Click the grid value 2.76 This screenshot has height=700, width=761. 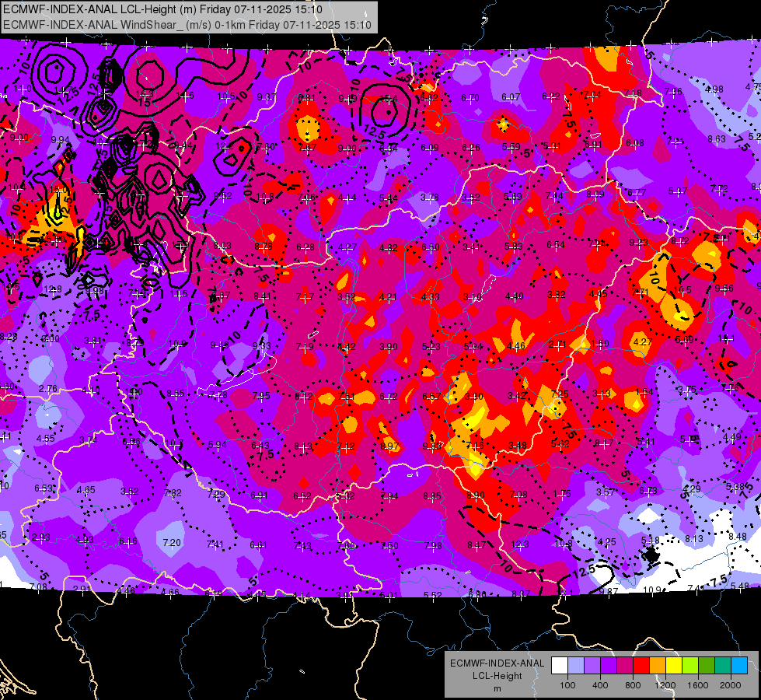tap(48, 389)
